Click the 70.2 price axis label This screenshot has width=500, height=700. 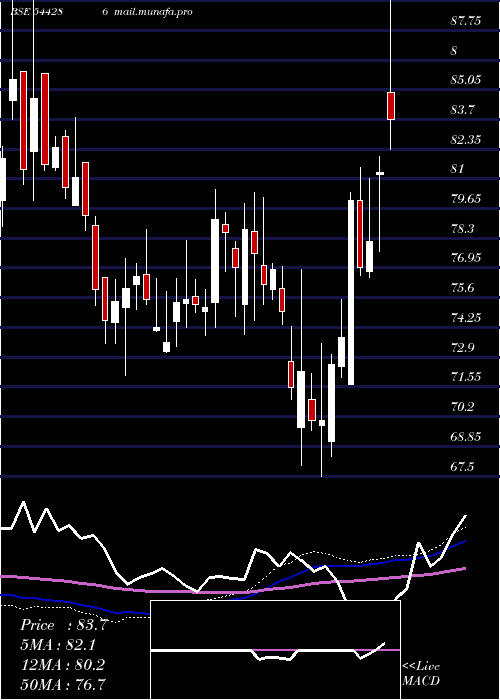462,407
